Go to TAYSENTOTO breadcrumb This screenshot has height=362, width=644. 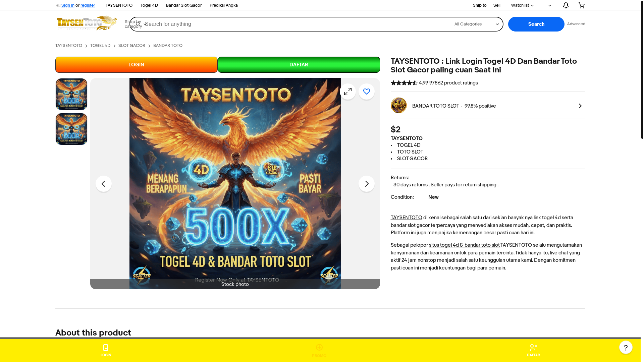(69, 46)
